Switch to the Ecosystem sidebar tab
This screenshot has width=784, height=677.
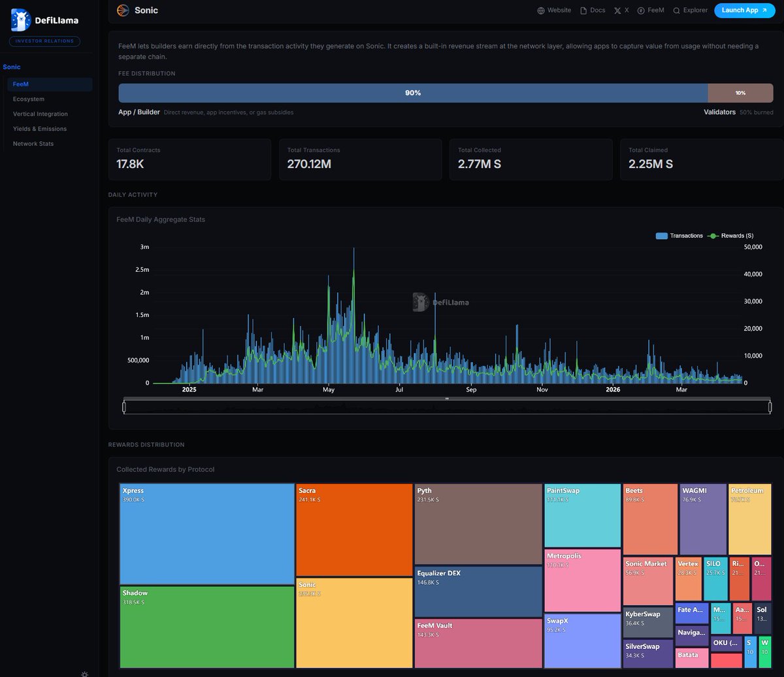pyautogui.click(x=28, y=99)
